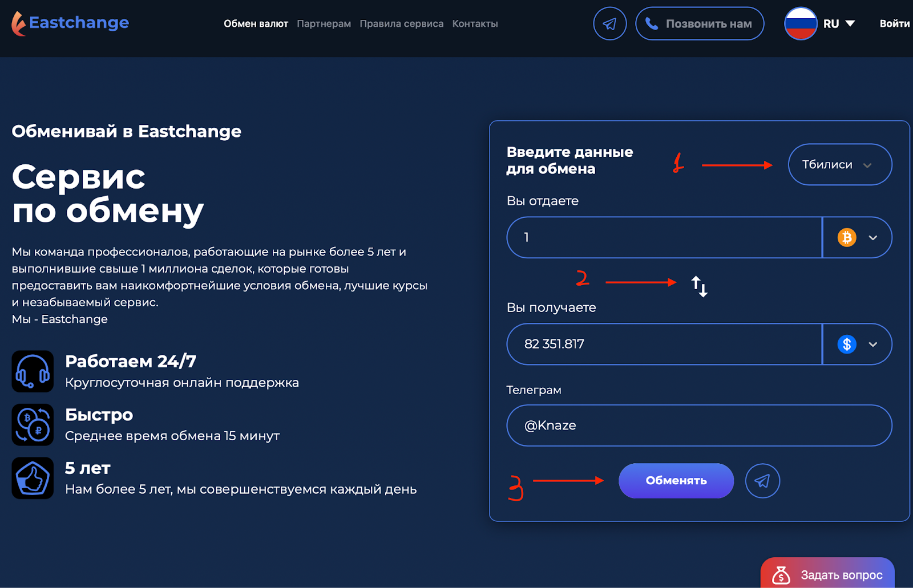
Task: Click the Сервис по обмену headline
Action: [x=108, y=194]
